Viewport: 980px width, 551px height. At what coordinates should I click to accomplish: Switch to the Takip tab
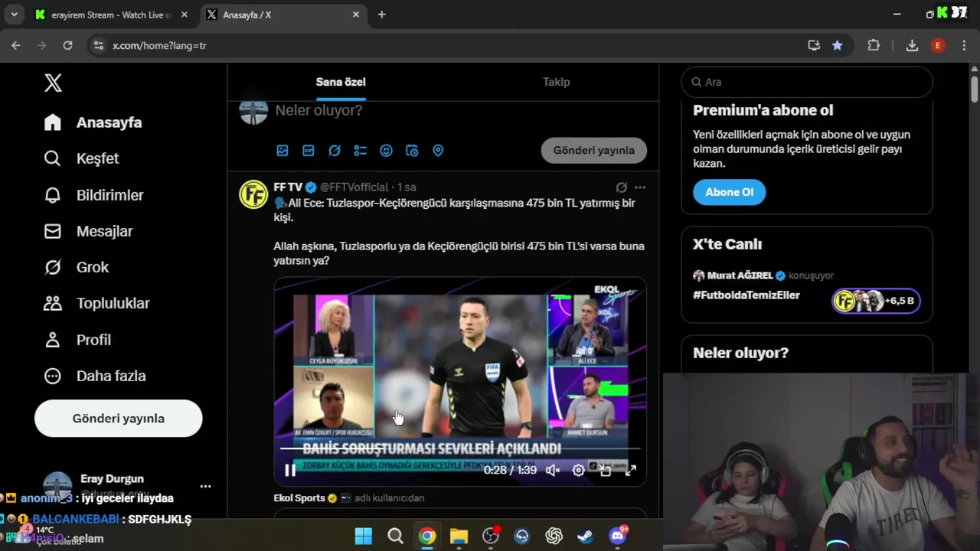point(557,82)
